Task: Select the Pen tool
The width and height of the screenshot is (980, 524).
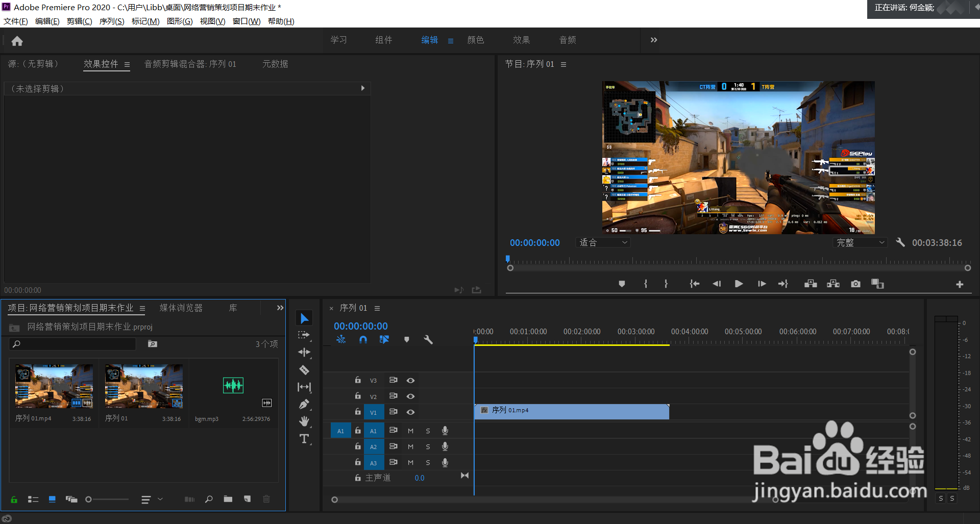Action: point(304,405)
